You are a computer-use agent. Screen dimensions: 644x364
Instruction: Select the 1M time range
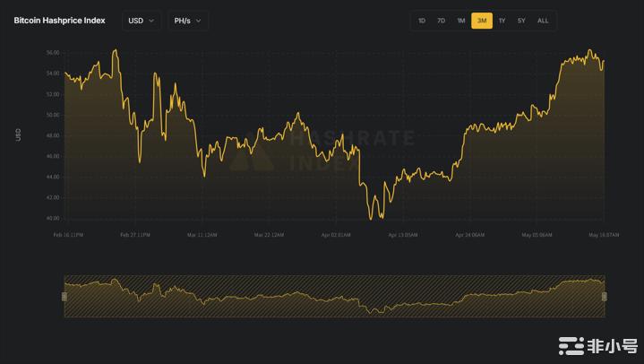coord(461,21)
